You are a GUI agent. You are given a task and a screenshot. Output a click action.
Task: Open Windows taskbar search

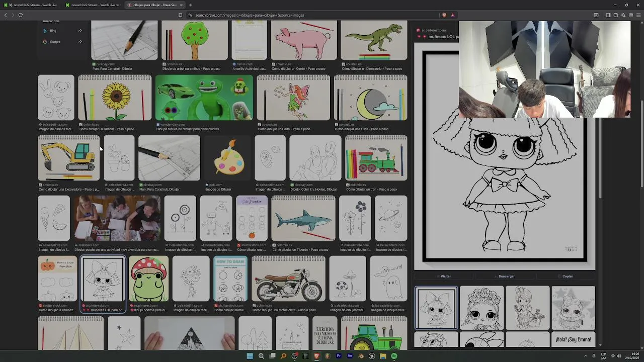tap(261, 356)
